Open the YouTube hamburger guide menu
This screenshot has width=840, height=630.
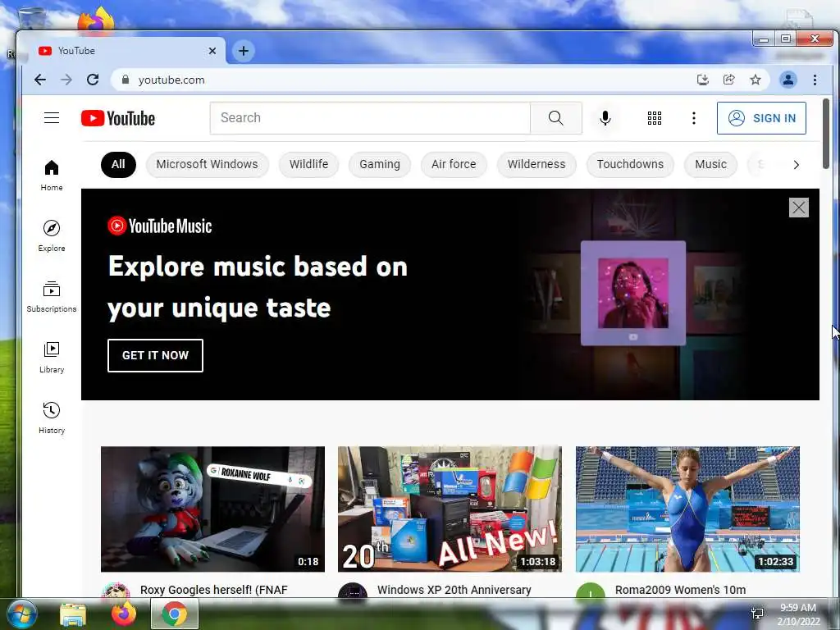click(x=52, y=118)
